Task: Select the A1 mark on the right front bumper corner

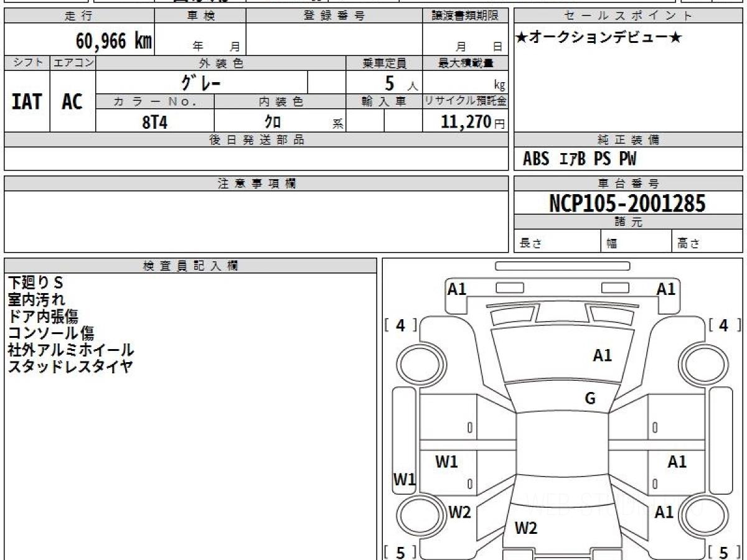Action: click(x=666, y=289)
